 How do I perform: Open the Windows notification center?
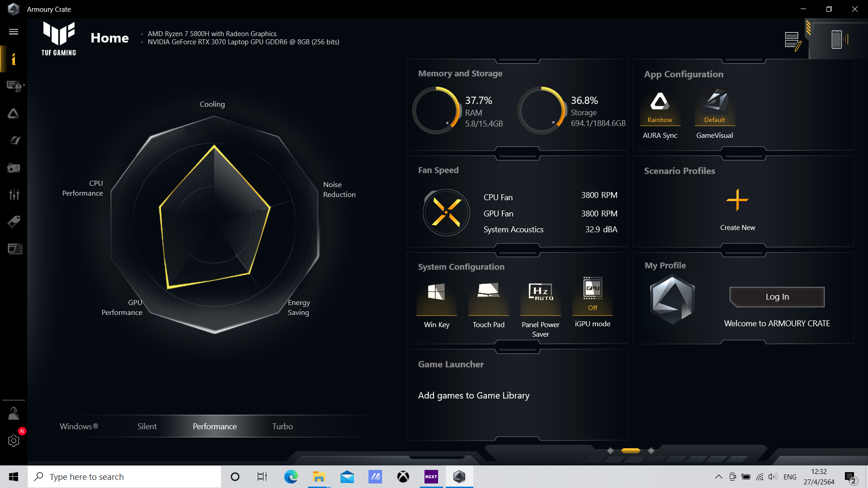click(x=850, y=477)
